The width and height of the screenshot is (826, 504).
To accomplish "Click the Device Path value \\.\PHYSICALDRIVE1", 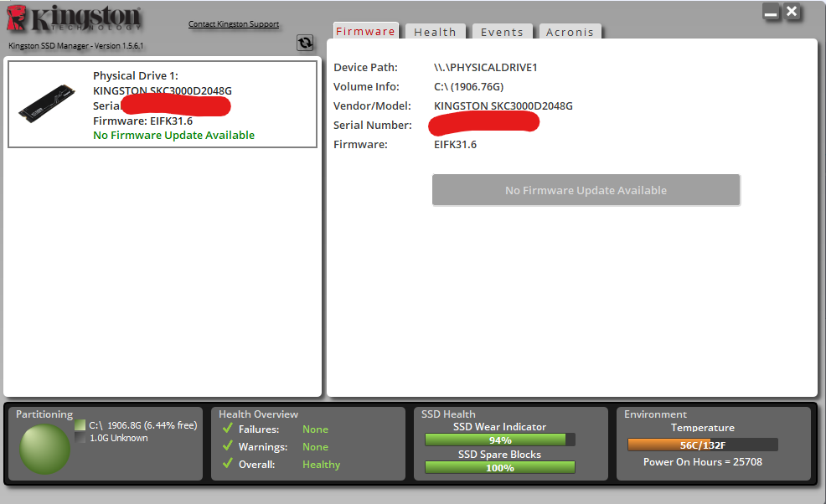I will (485, 68).
